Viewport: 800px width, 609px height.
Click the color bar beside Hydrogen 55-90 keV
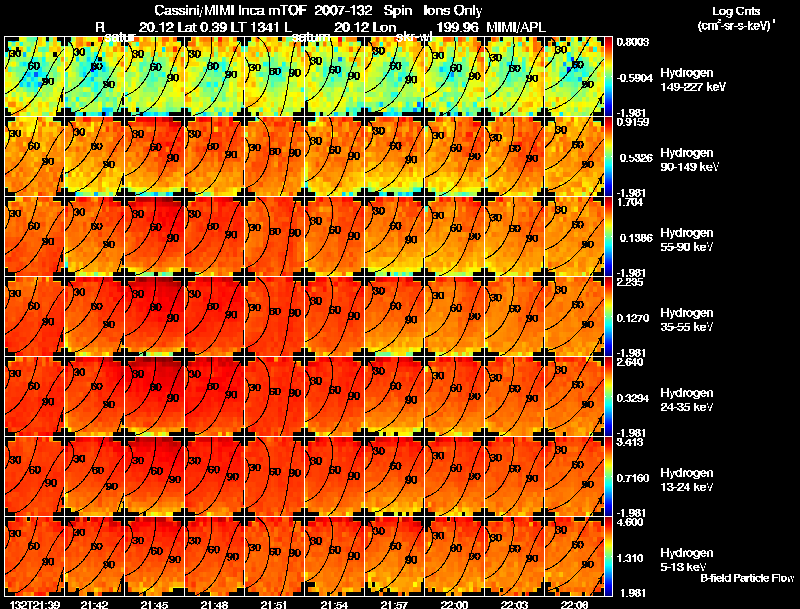click(608, 237)
